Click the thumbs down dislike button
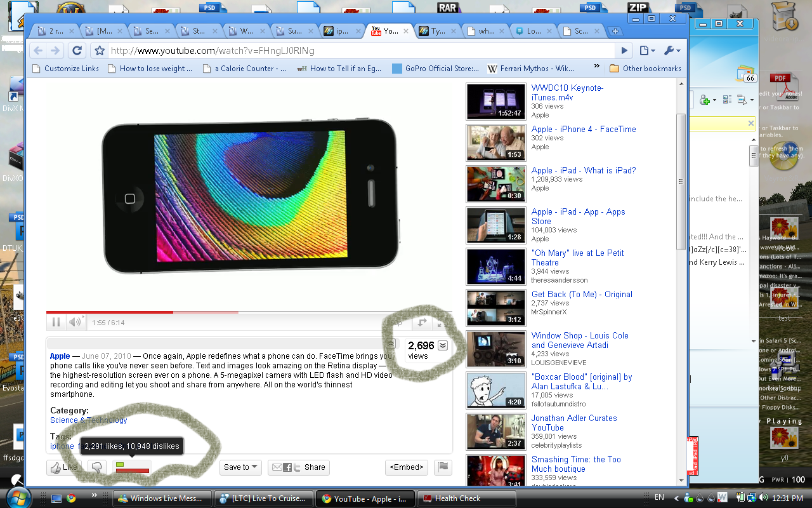The height and width of the screenshot is (508, 812). pos(97,467)
